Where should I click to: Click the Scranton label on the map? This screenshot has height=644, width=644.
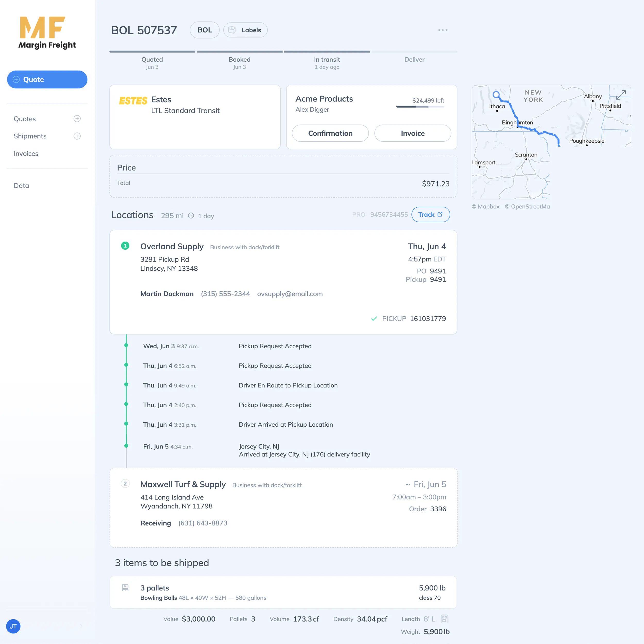[526, 155]
